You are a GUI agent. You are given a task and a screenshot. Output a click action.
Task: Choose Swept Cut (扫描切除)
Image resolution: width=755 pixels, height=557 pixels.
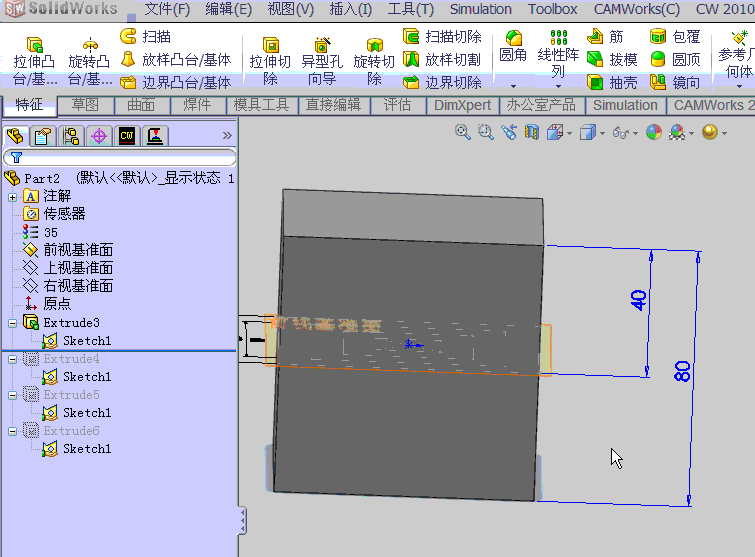click(442, 37)
